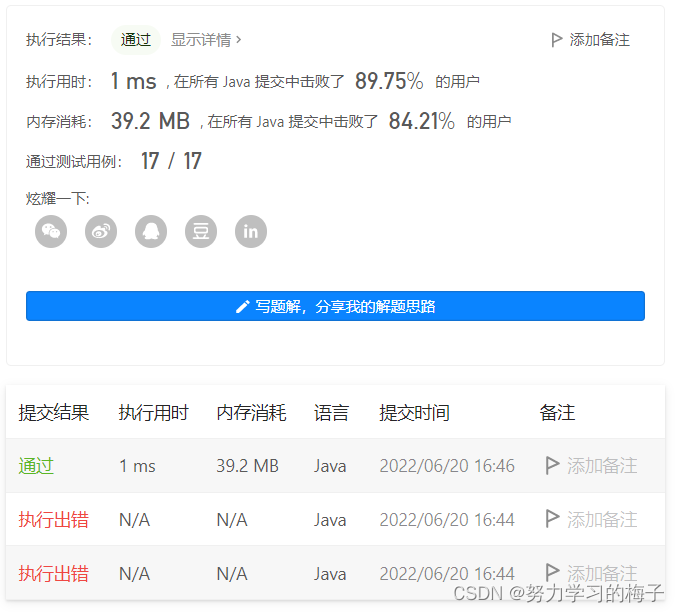This screenshot has height=612, width=679.
Task: Click the 2022/06/20 16:46 timestamp
Action: (447, 466)
